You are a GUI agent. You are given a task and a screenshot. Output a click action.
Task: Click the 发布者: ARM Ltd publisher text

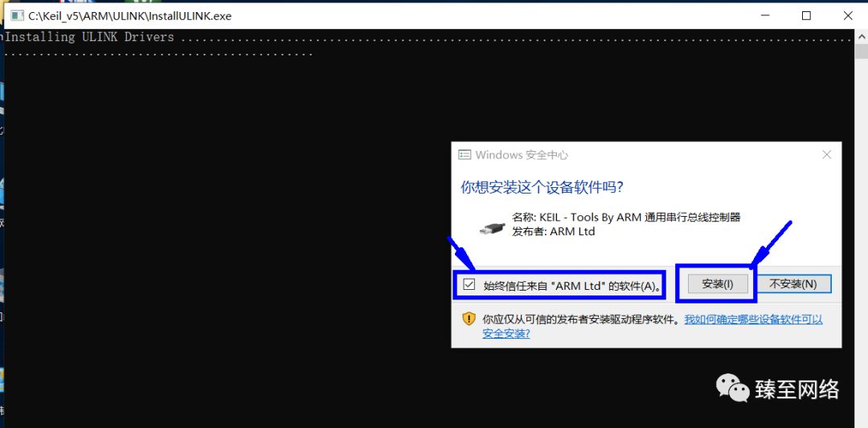point(553,231)
